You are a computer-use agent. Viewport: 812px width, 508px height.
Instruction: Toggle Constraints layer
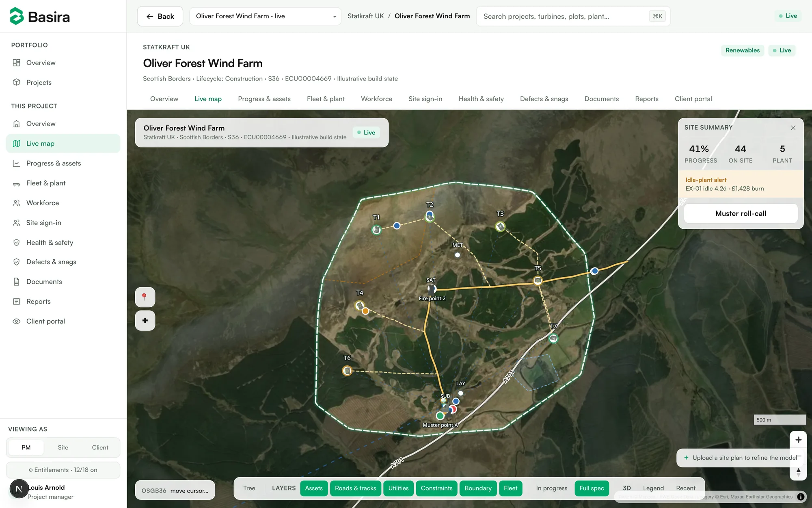pos(436,488)
